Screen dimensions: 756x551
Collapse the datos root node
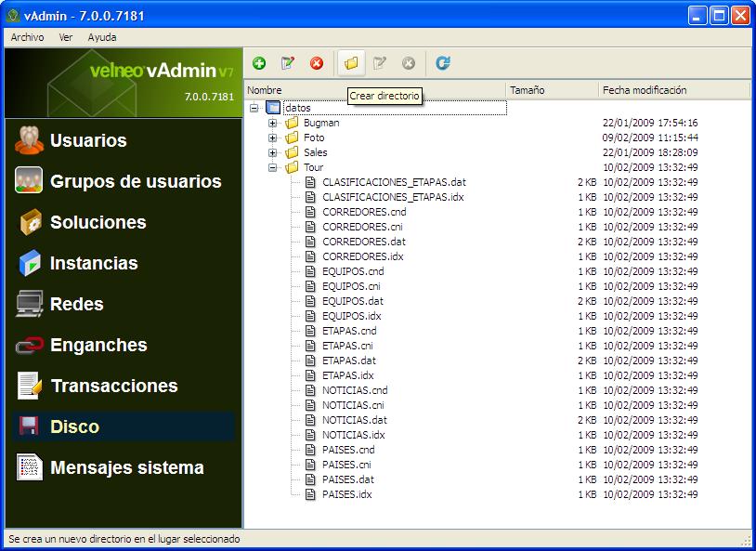coord(254,108)
